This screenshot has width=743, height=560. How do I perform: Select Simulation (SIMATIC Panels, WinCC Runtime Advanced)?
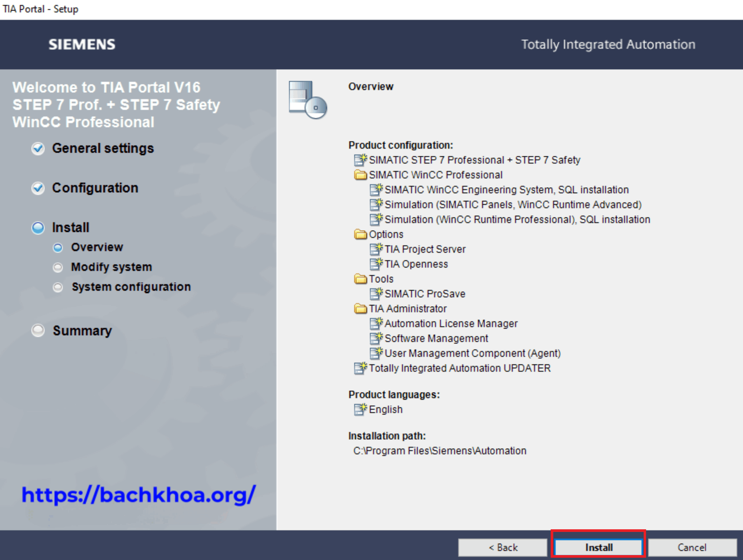click(x=513, y=205)
